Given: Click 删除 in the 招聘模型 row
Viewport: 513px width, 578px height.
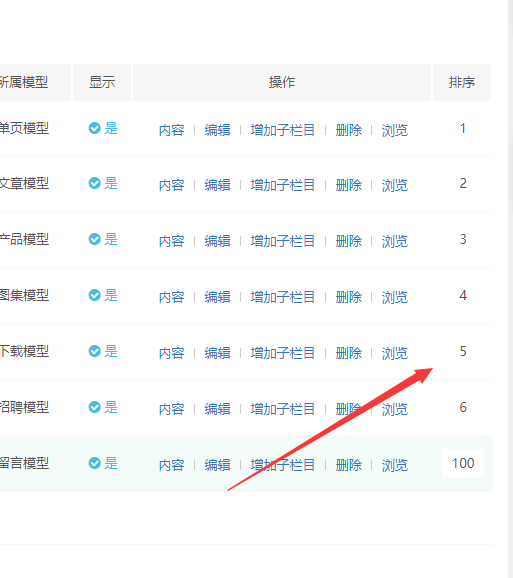Looking at the screenshot, I should 349,409.
